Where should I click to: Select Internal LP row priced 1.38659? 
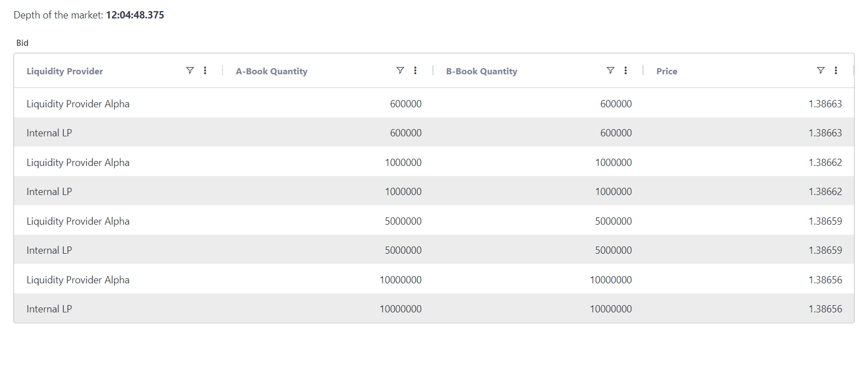(x=49, y=250)
